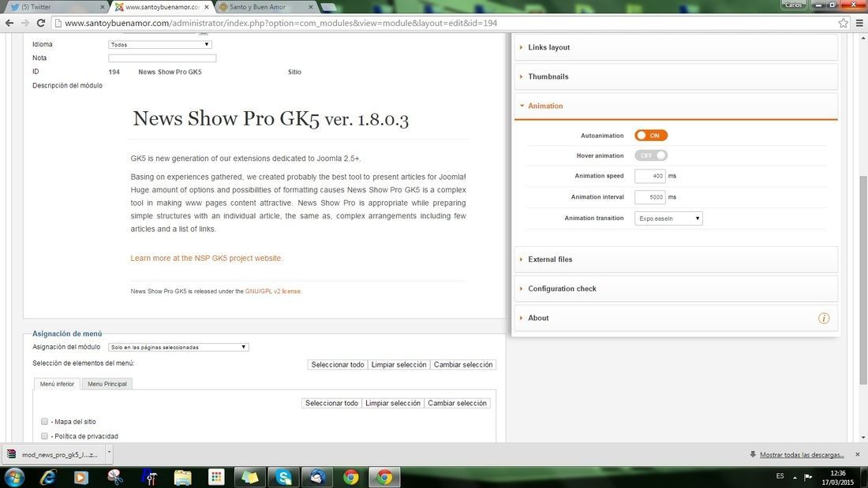Click the browser Forward arrow

25,23
